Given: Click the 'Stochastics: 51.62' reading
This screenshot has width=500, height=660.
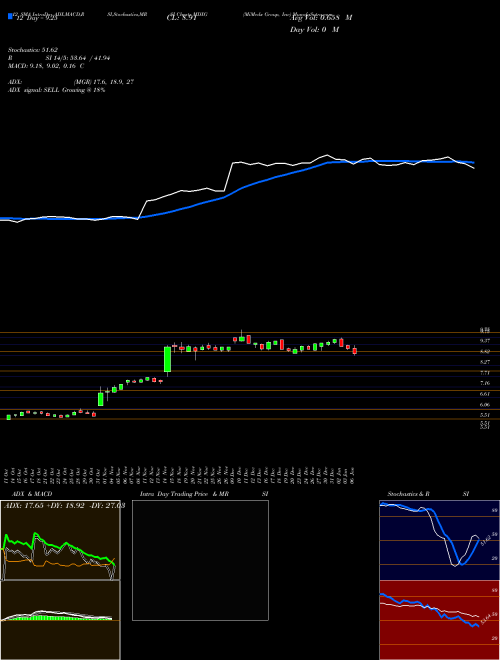Looking at the screenshot, I should 32,50.
